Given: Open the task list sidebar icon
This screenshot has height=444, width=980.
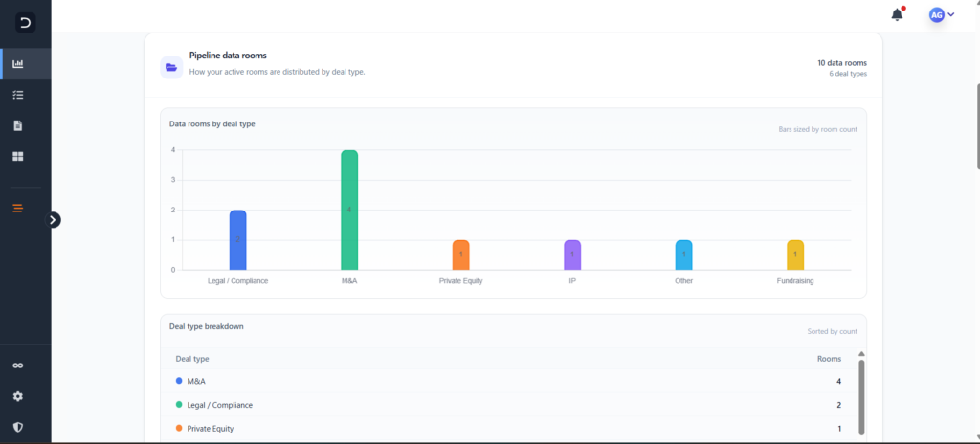Looking at the screenshot, I should click(x=18, y=95).
